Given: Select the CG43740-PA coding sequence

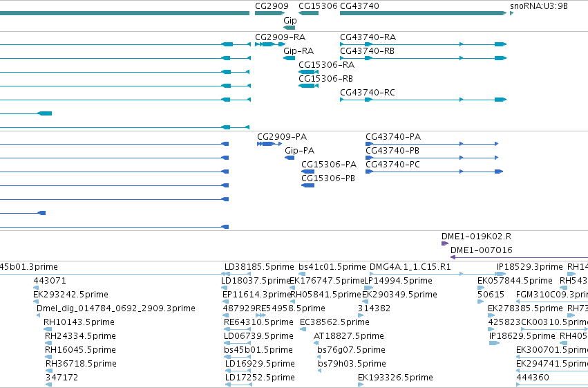Looking at the screenshot, I should click(x=393, y=137).
